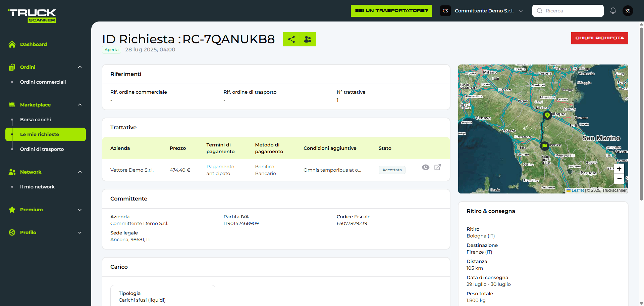The image size is (644, 306).
Task: Open Dashboard home icon
Action: point(12,44)
